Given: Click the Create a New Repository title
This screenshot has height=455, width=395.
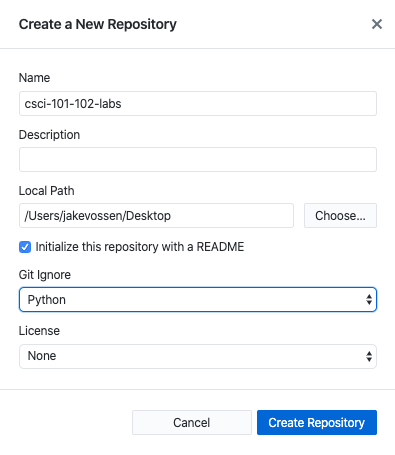Looking at the screenshot, I should [98, 24].
